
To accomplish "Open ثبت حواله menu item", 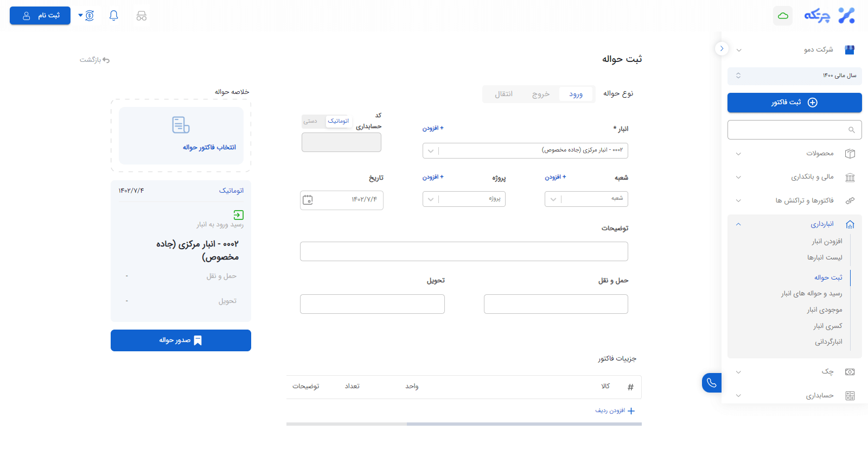I will point(828,277).
